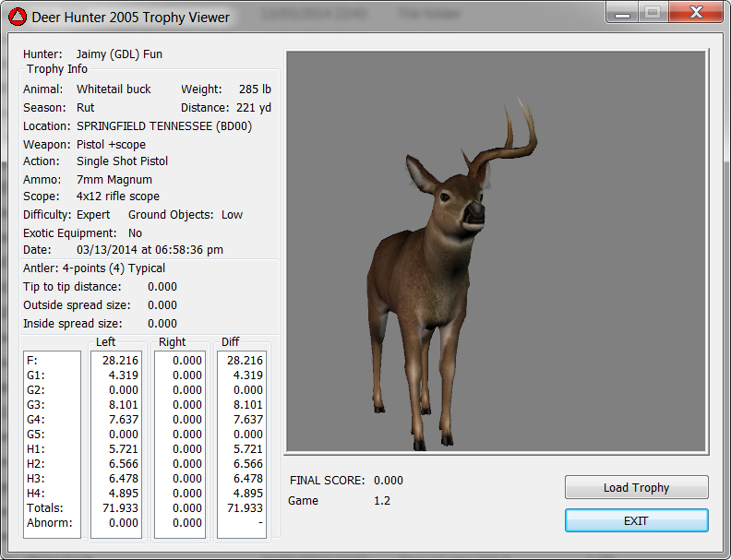Select the Totals value 71.933 in Diff column

pyautogui.click(x=245, y=508)
